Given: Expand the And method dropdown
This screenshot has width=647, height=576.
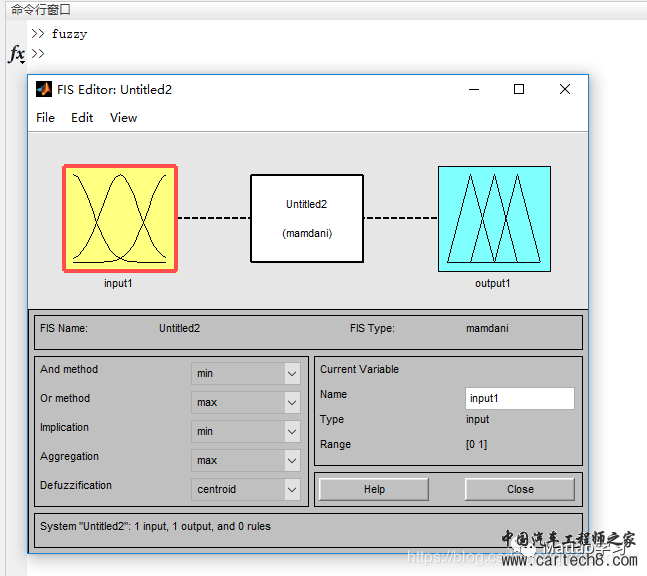Looking at the screenshot, I should [x=246, y=373].
